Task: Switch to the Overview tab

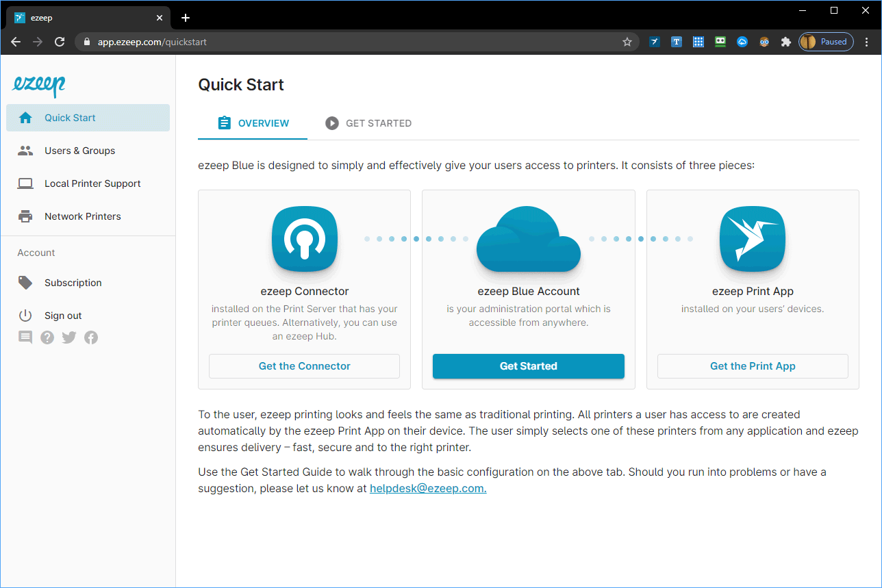Action: (x=253, y=123)
